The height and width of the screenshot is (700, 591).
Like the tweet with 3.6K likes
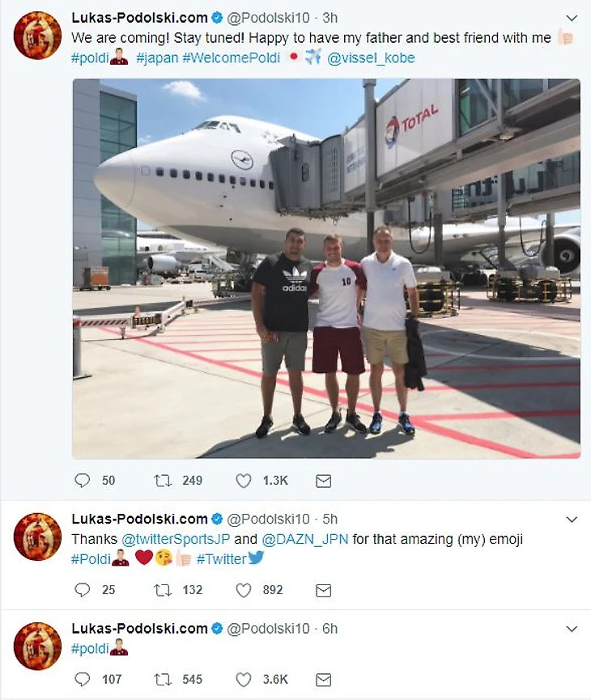coord(244,679)
